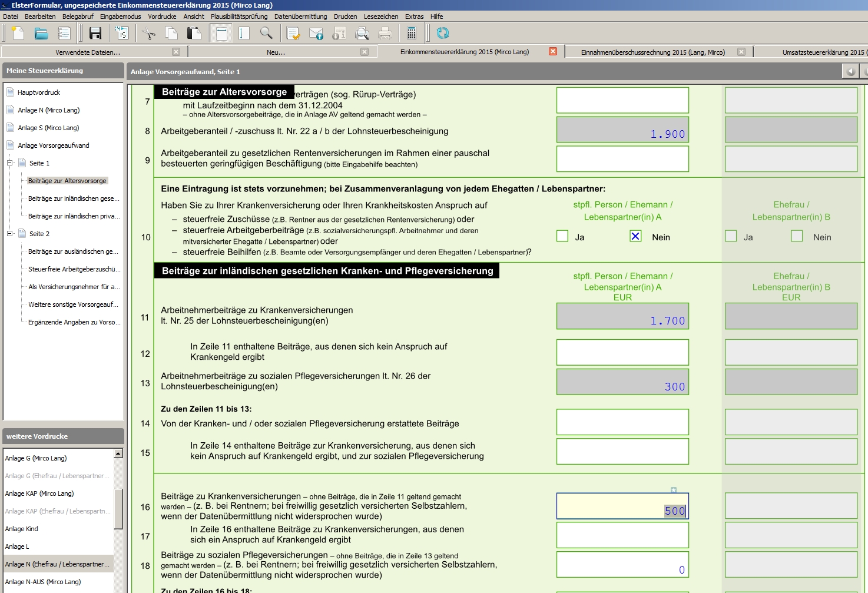
Task: Open the Datei menu
Action: click(10, 16)
